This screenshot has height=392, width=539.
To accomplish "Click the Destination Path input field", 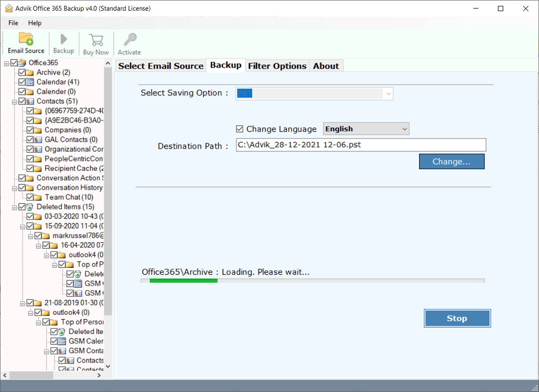I will point(361,145).
